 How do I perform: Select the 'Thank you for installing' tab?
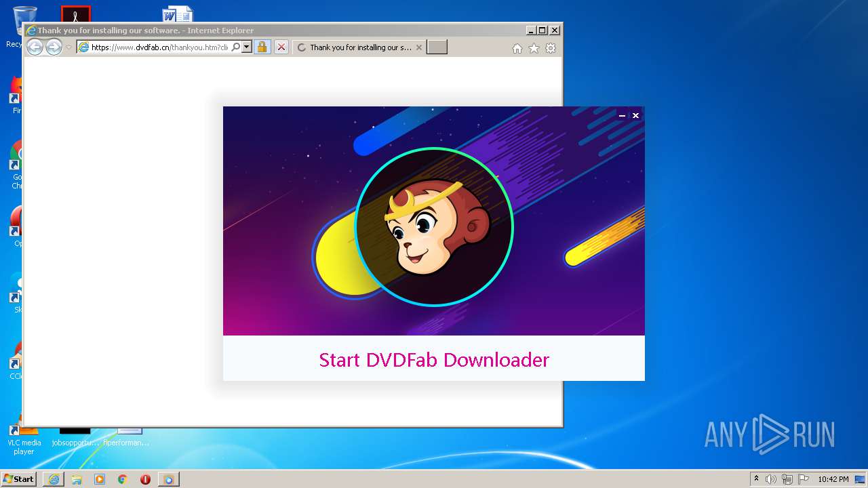[x=360, y=47]
